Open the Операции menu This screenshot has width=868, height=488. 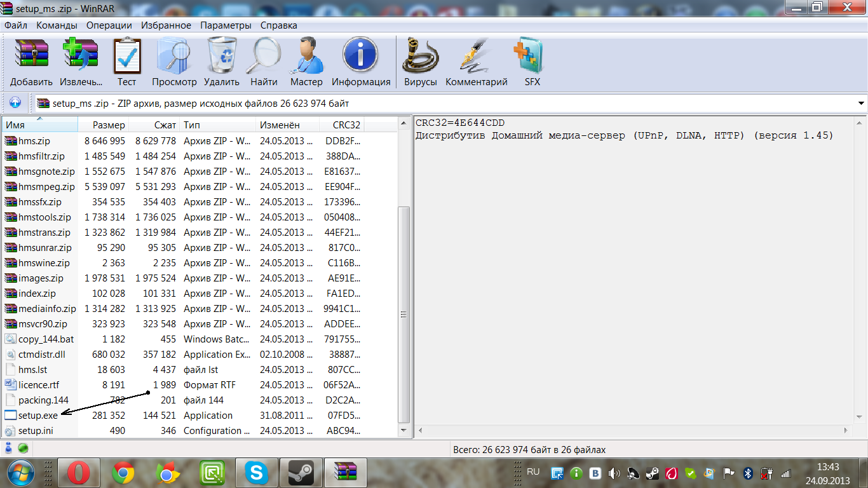click(x=109, y=25)
